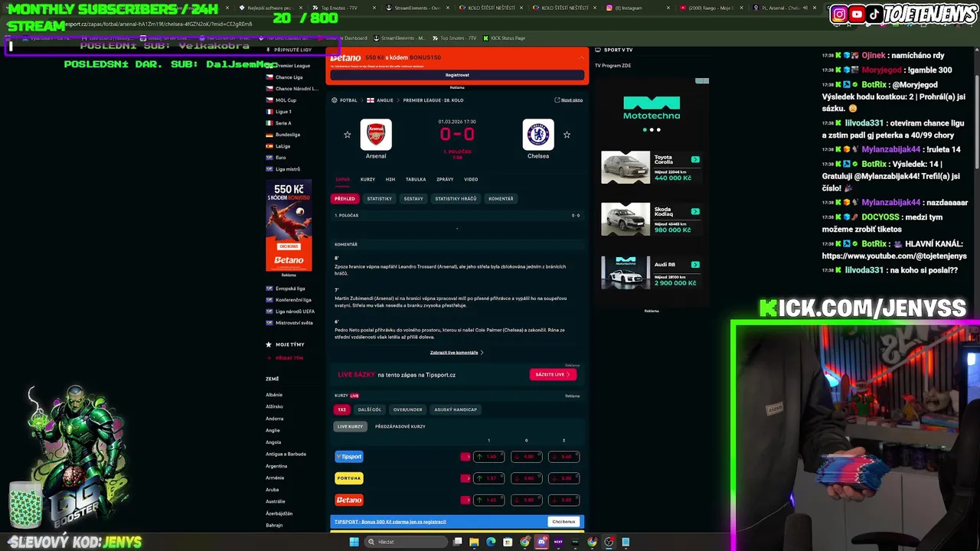This screenshot has height=551, width=980.
Task: Open the VIDEO tab
Action: click(471, 179)
